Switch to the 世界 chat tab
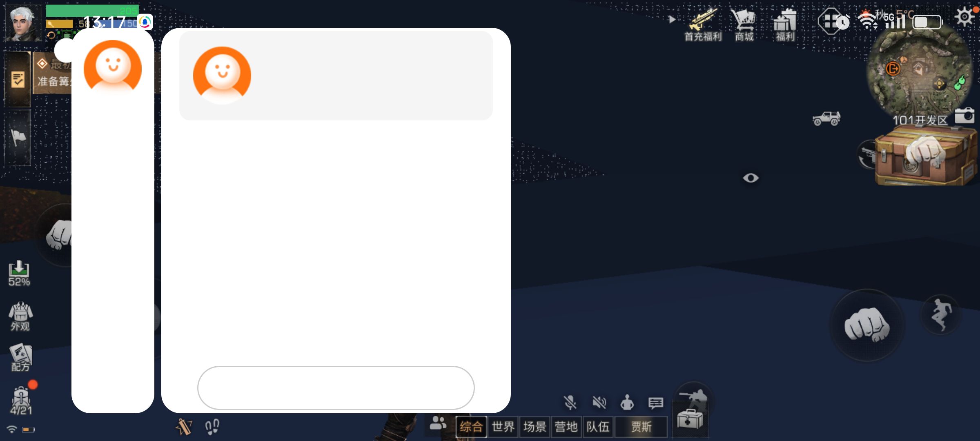Screen dimensions: 980x441 tap(503, 427)
